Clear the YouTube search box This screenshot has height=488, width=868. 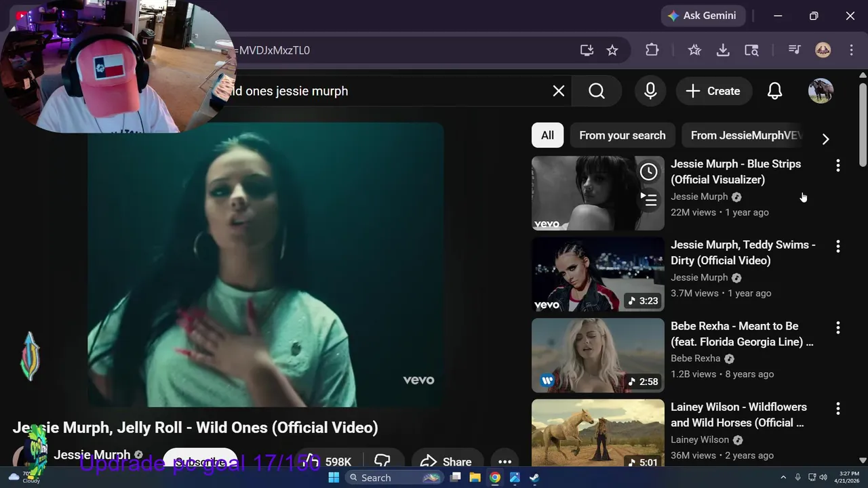[558, 91]
